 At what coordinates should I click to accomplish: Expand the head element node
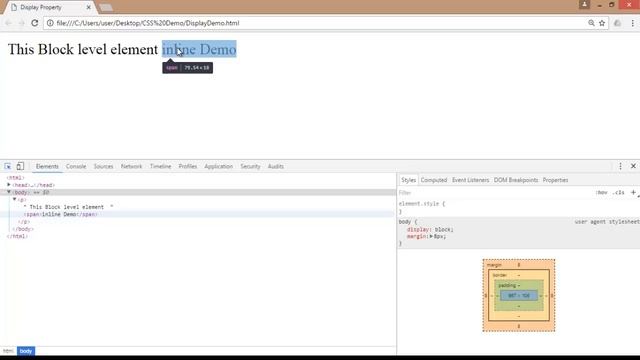pos(9,185)
